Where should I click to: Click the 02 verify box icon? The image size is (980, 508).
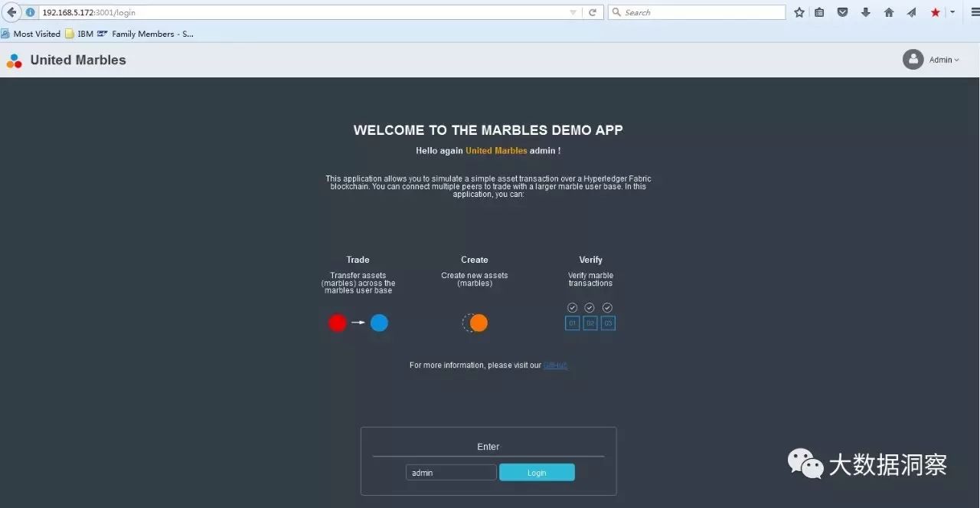[590, 323]
